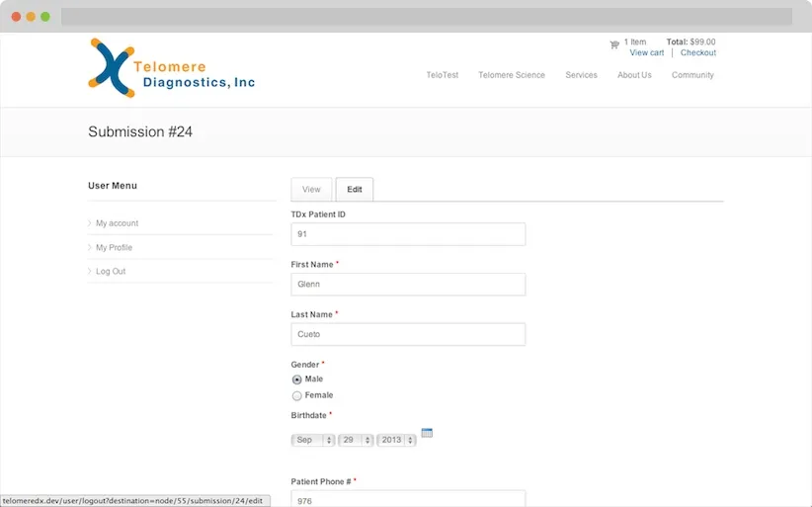Open My Profile in User Menu
The image size is (812, 507).
coord(114,247)
